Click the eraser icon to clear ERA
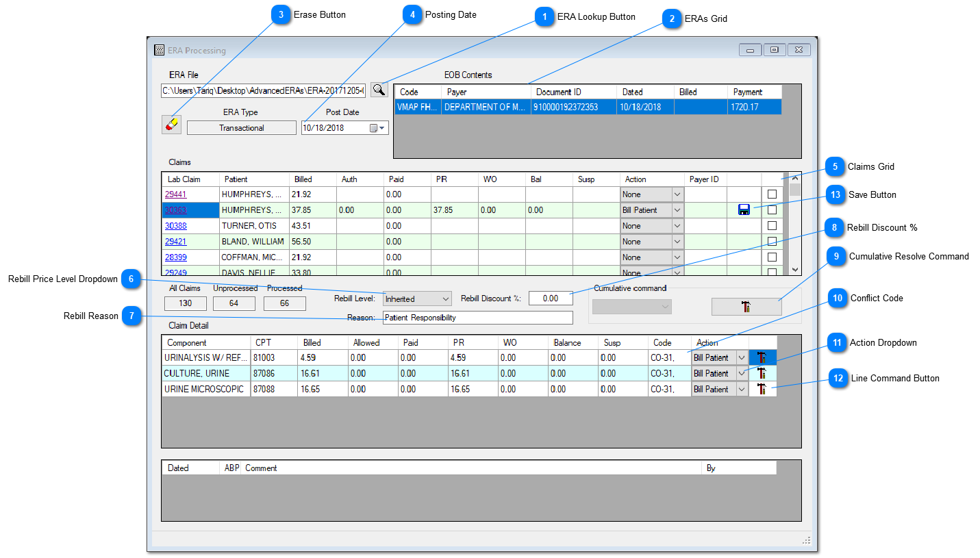 [171, 125]
